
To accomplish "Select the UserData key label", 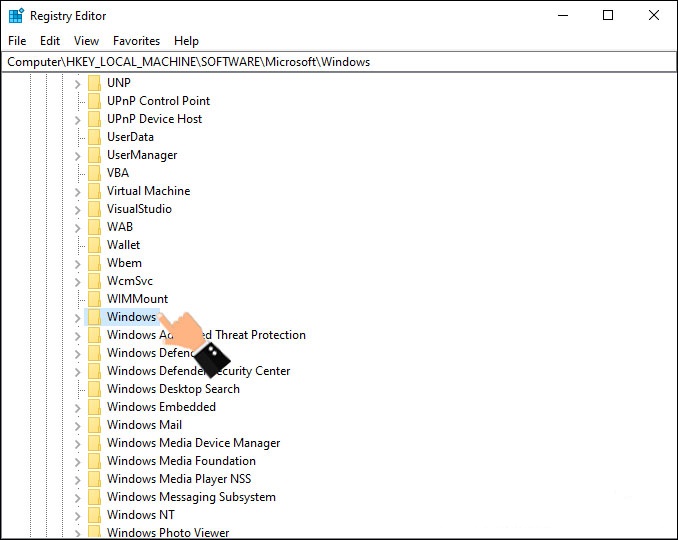I will pyautogui.click(x=130, y=137).
